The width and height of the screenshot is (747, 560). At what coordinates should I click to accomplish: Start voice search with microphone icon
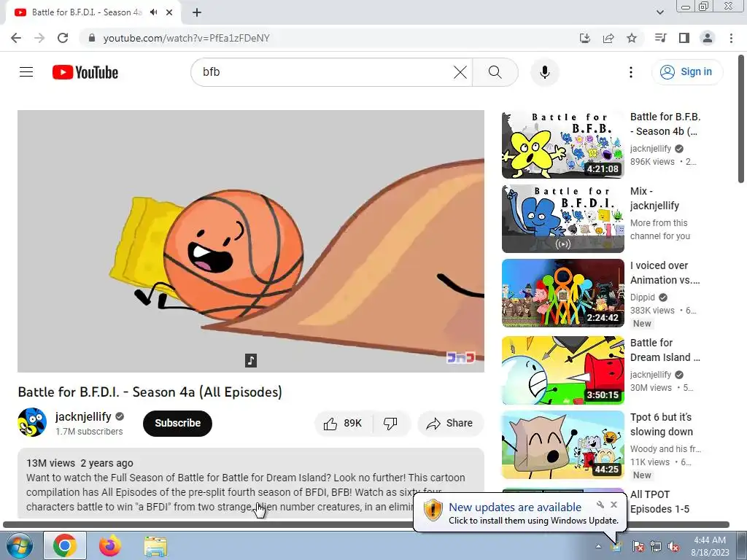[x=544, y=72]
